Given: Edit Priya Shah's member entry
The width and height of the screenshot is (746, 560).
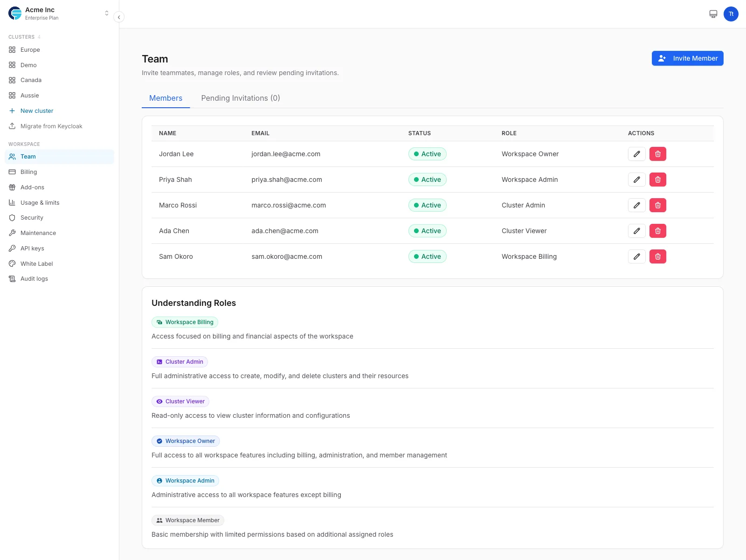Looking at the screenshot, I should 636,180.
